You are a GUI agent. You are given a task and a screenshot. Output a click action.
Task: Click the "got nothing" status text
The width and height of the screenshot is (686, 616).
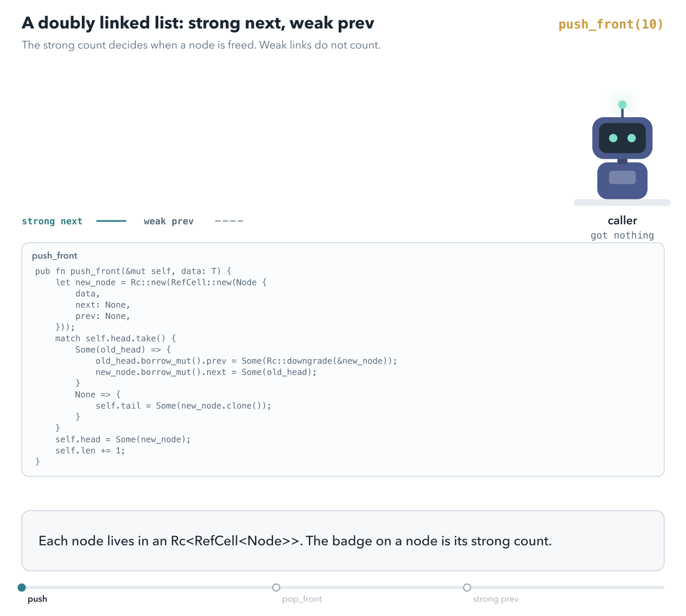pyautogui.click(x=622, y=235)
